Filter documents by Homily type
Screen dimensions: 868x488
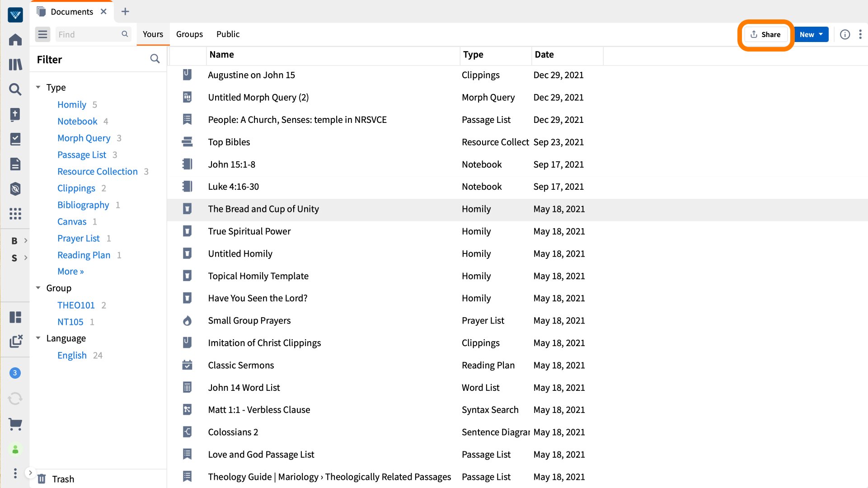(71, 104)
